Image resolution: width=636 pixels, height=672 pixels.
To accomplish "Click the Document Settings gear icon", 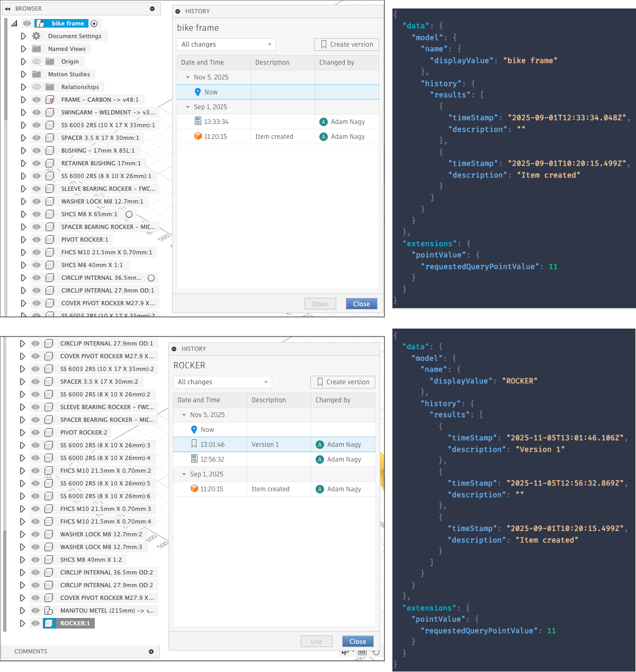I will pyautogui.click(x=36, y=36).
